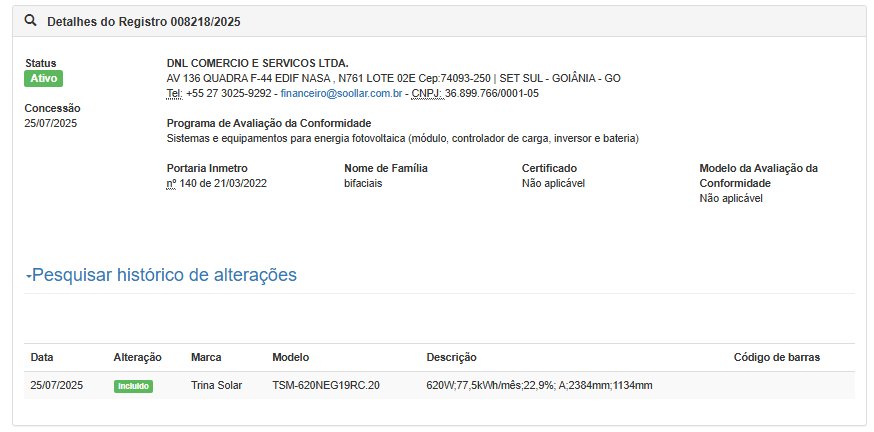Click the Marca column header
The height and width of the screenshot is (432, 874).
coord(206,357)
